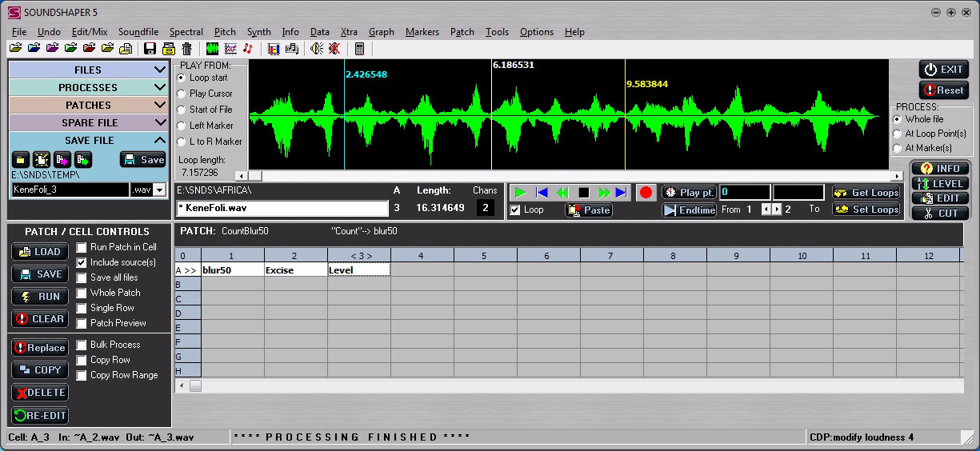The width and height of the screenshot is (980, 451).
Task: Click the cyan 2.426548 waveform marker line
Action: pyautogui.click(x=345, y=114)
